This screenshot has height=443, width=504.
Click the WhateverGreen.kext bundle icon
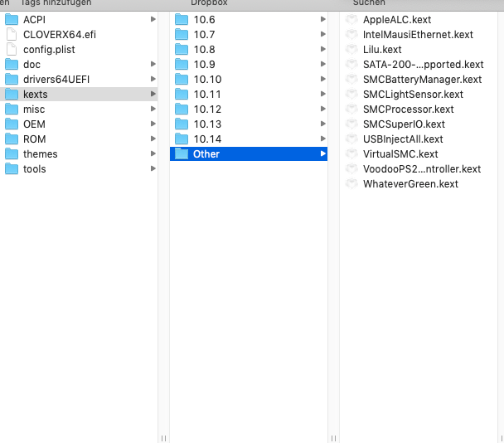(351, 183)
